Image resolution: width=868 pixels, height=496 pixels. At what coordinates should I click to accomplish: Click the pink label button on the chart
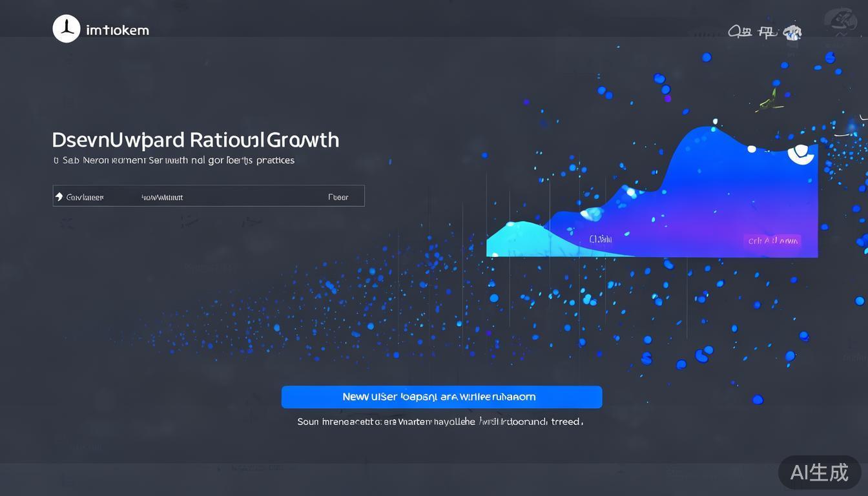tap(772, 241)
